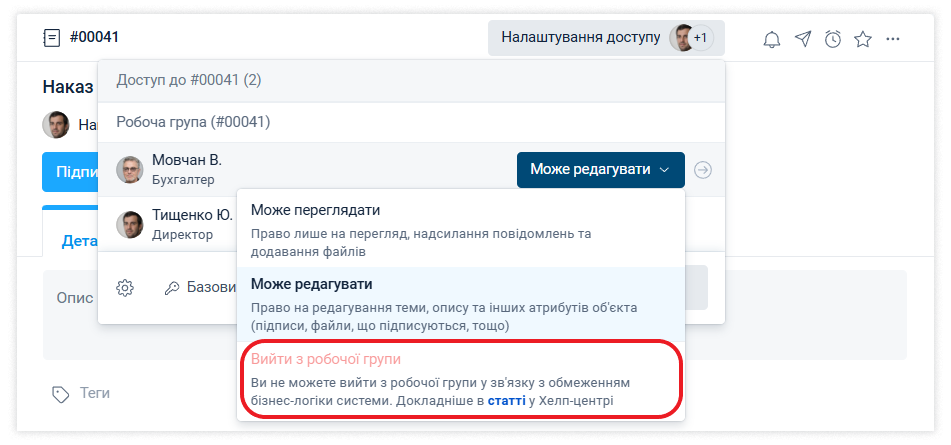Click the document icon beside #00041
The width and height of the screenshot is (951, 445).
tap(52, 38)
